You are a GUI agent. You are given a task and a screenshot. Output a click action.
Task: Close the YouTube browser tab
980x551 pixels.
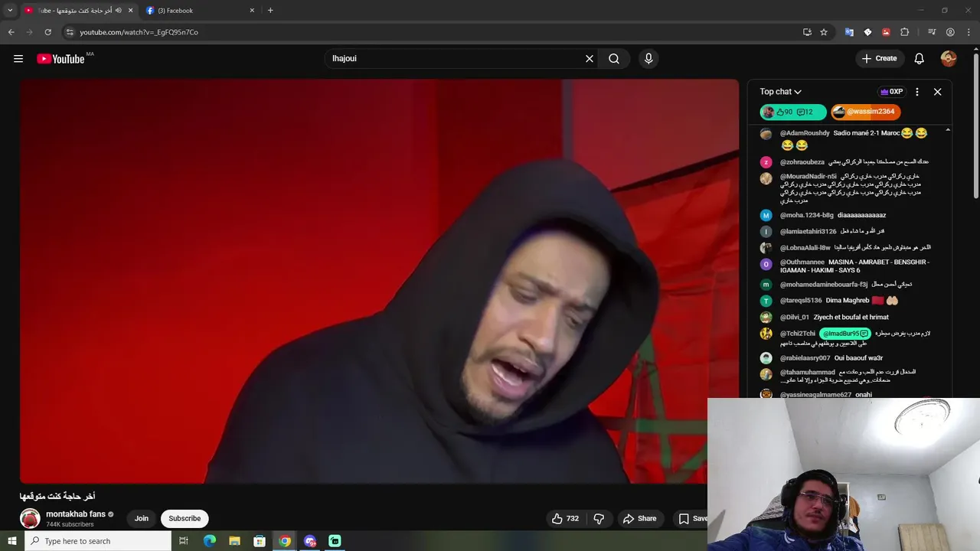[x=130, y=11]
